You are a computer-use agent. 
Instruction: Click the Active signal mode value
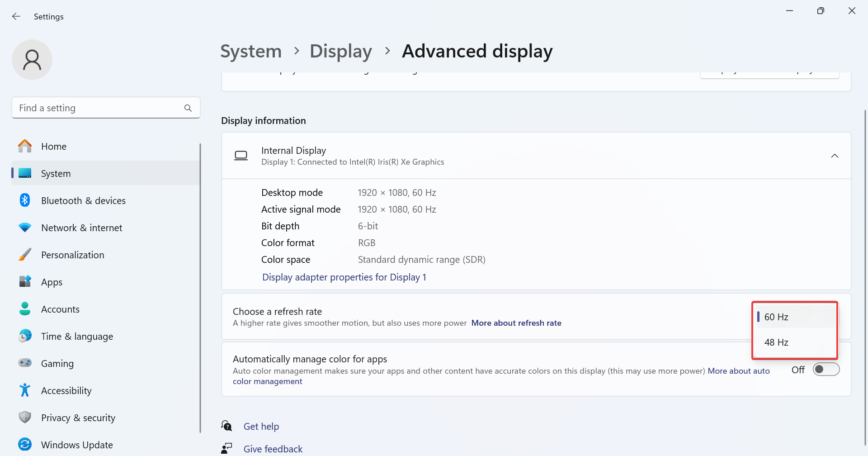click(397, 209)
